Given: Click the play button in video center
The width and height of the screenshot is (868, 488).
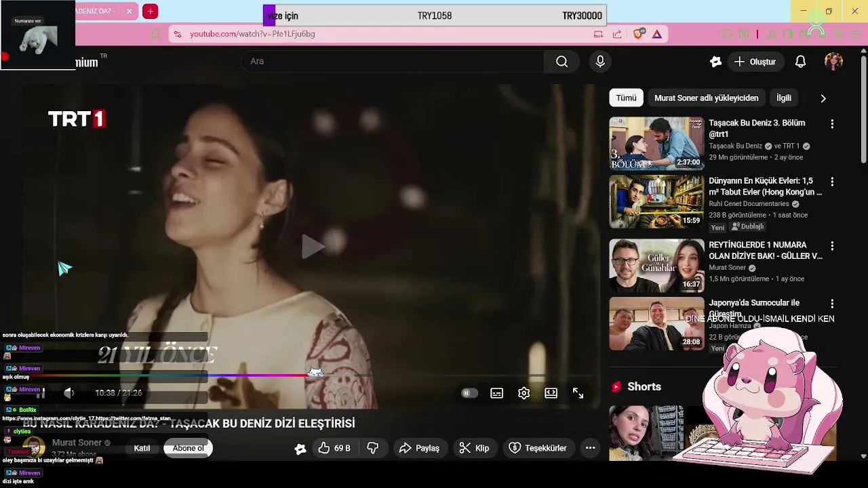Looking at the screenshot, I should 313,247.
